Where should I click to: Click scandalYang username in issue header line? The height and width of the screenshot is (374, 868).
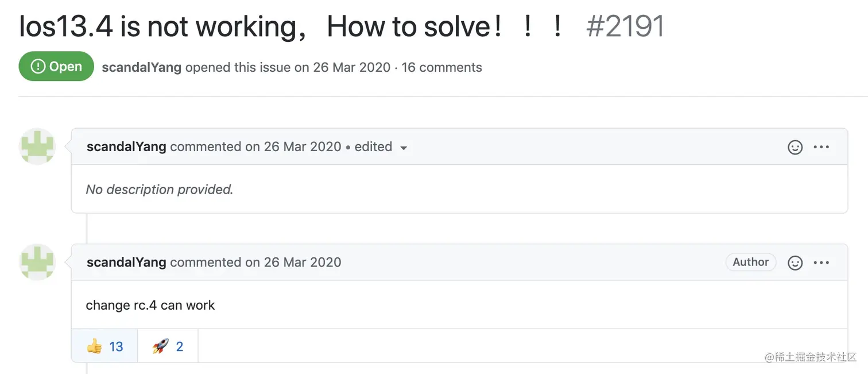pos(141,67)
